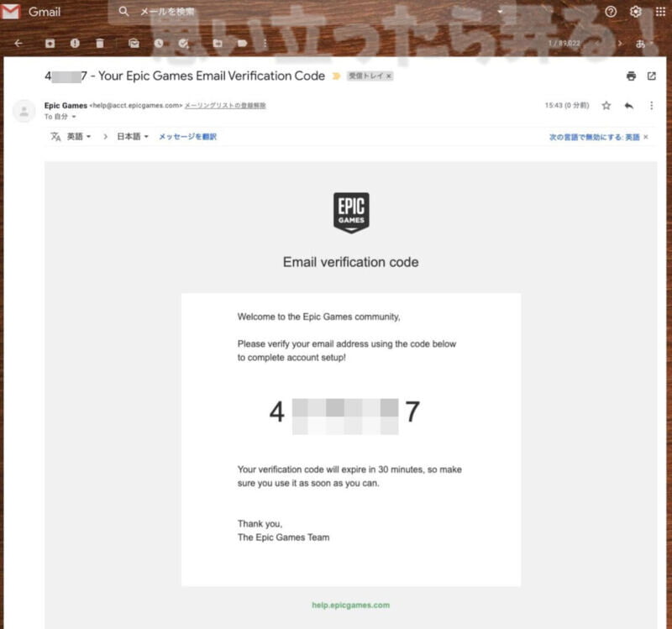Click the メッセージを翻訳 translate link
Image resolution: width=672 pixels, height=629 pixels.
click(187, 137)
